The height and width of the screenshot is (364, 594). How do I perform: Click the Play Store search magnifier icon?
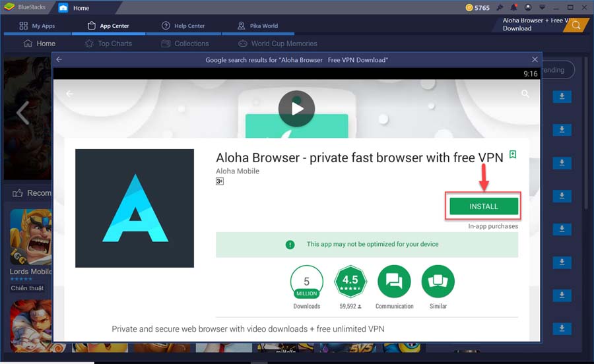click(525, 94)
